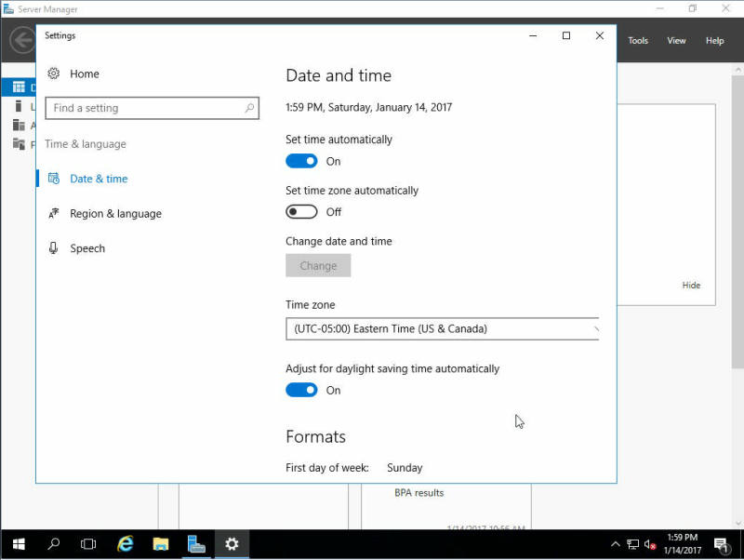Open the Tools menu in Server Manager
This screenshot has height=560, width=744.
638,41
